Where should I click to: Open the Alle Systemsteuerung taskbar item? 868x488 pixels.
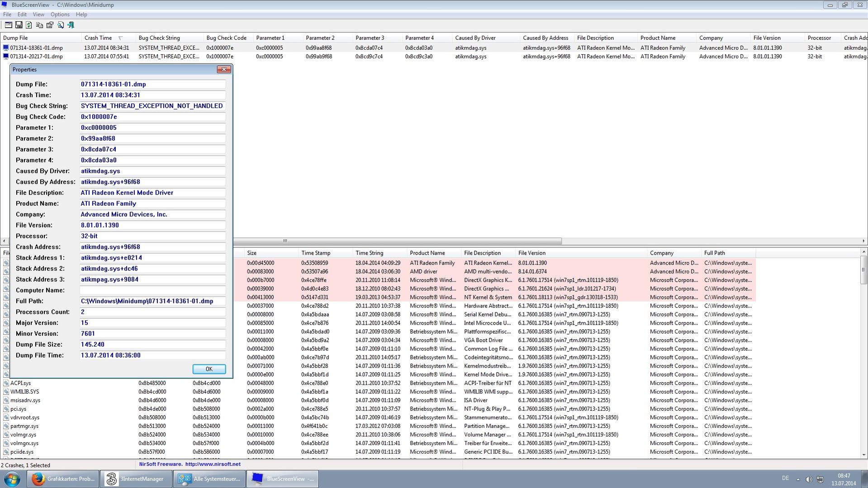coord(209,479)
